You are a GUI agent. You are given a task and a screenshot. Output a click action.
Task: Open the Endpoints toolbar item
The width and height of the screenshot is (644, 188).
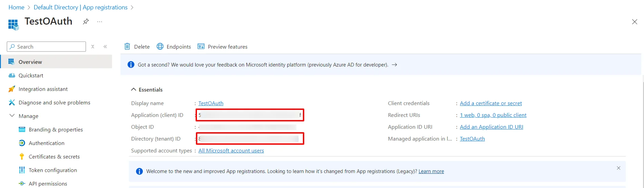click(x=179, y=47)
